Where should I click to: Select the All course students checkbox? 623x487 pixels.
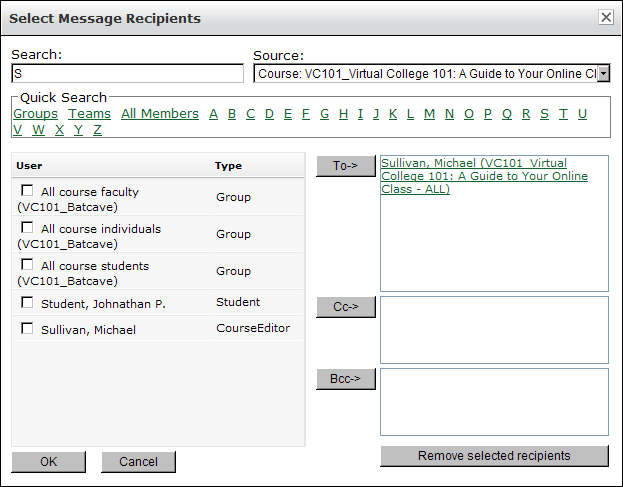pos(27,265)
